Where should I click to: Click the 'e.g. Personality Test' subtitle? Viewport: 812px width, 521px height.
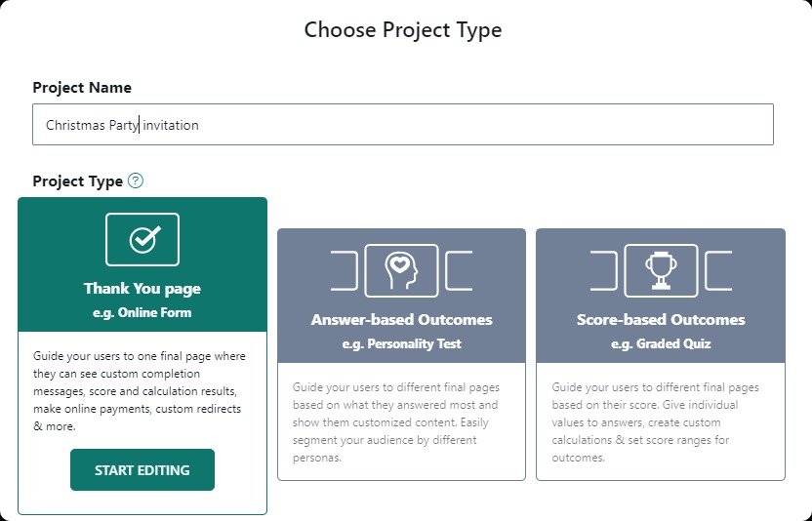(401, 343)
